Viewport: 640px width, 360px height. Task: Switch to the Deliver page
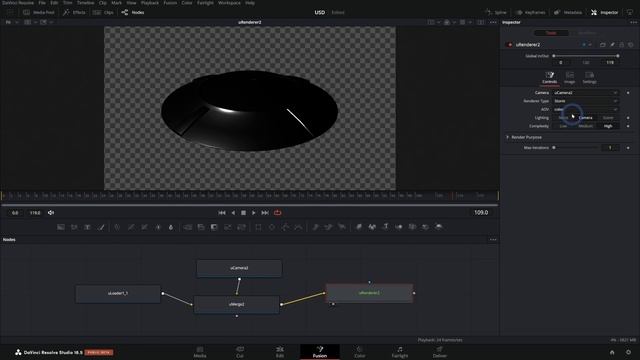click(440, 352)
